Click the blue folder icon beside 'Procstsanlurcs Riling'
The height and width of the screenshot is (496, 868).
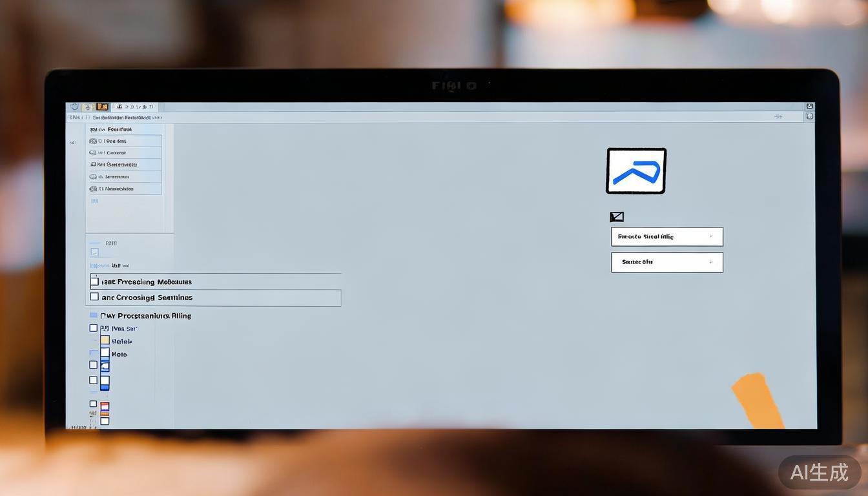coord(94,316)
